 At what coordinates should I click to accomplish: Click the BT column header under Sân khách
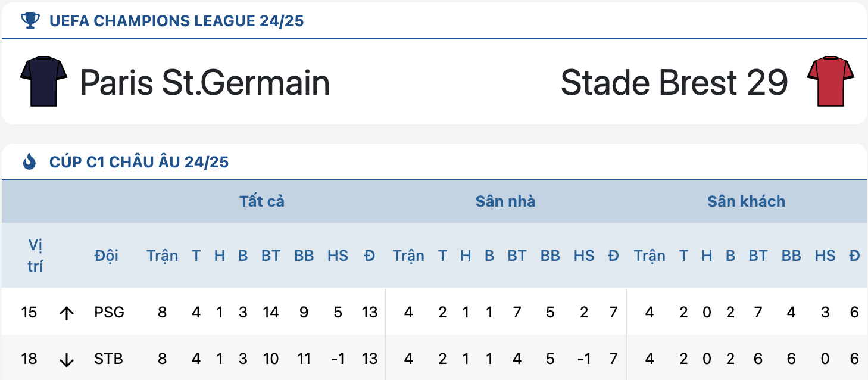point(758,256)
